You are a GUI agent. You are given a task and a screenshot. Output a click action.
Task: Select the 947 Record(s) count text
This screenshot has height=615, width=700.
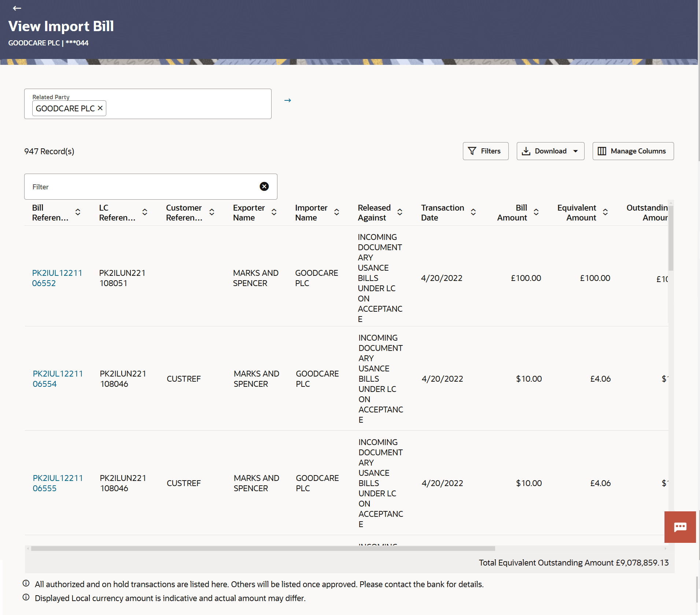pyautogui.click(x=49, y=151)
